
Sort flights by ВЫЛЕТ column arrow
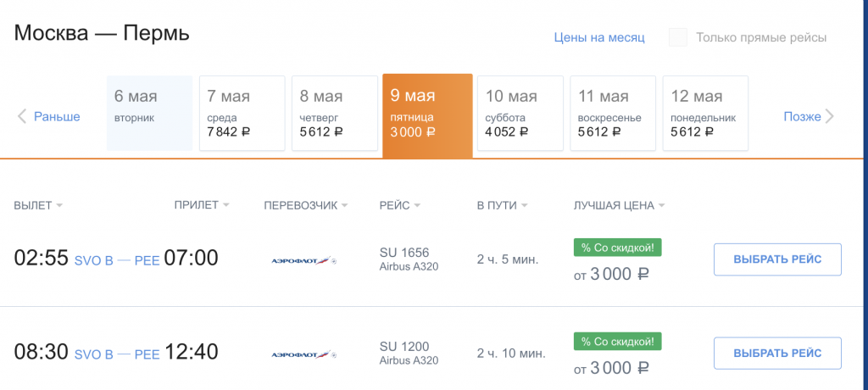[x=59, y=205]
